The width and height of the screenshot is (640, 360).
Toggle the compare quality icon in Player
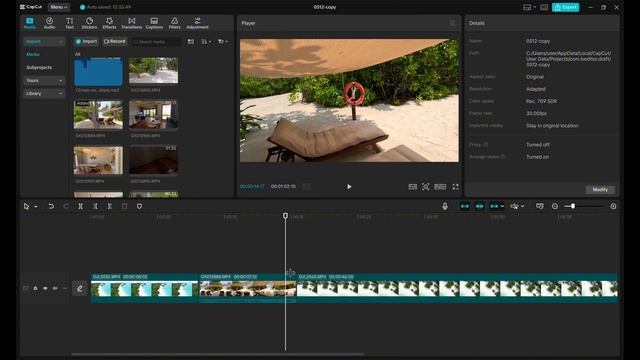(413, 187)
